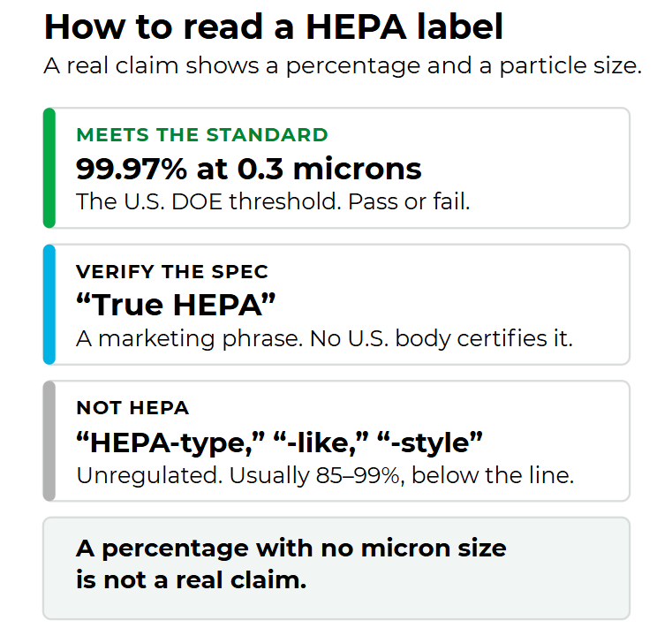Click the green accent bar on first card

pos(49,168)
